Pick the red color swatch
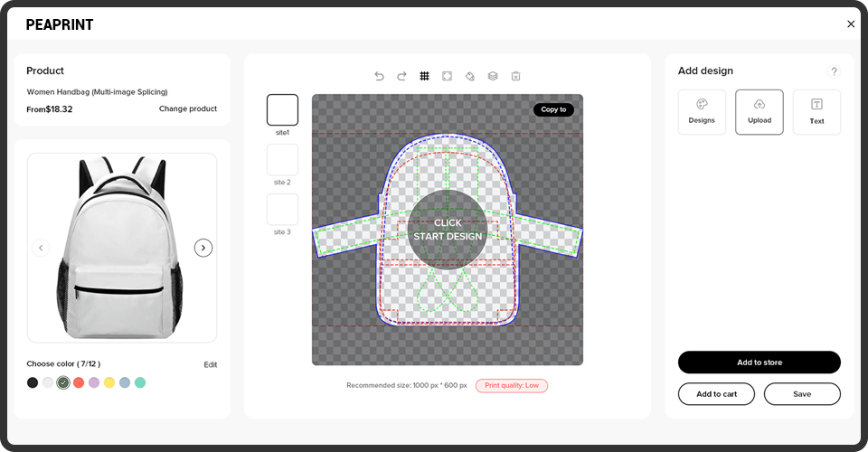Screen dimensions: 868x452 tap(79, 382)
